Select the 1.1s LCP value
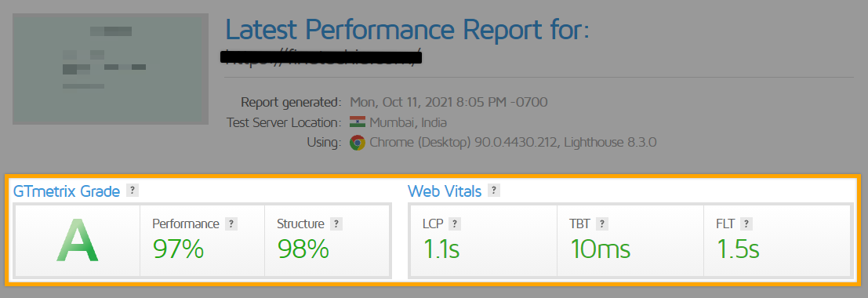The height and width of the screenshot is (298, 868). (441, 249)
